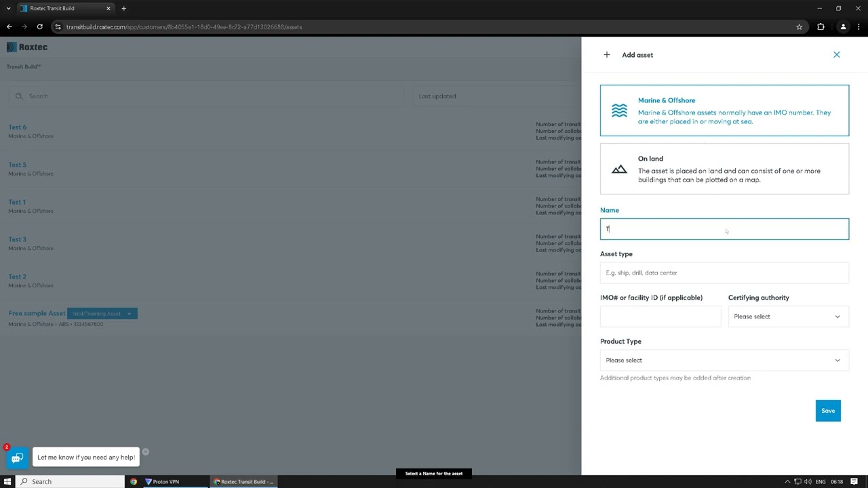Viewport: 868px width, 488px height.
Task: Click the plus icon beside Add asset
Action: point(606,55)
